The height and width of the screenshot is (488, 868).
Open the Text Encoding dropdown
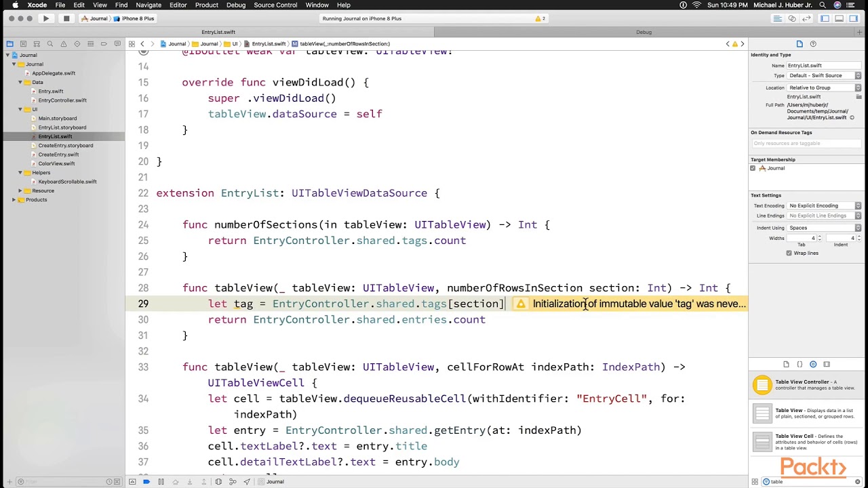[824, 205]
